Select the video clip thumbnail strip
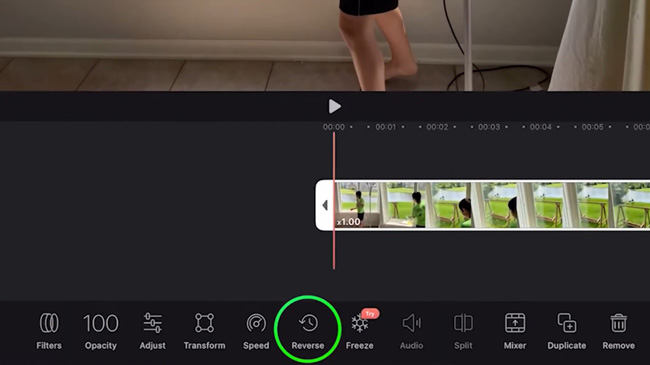 tap(492, 205)
